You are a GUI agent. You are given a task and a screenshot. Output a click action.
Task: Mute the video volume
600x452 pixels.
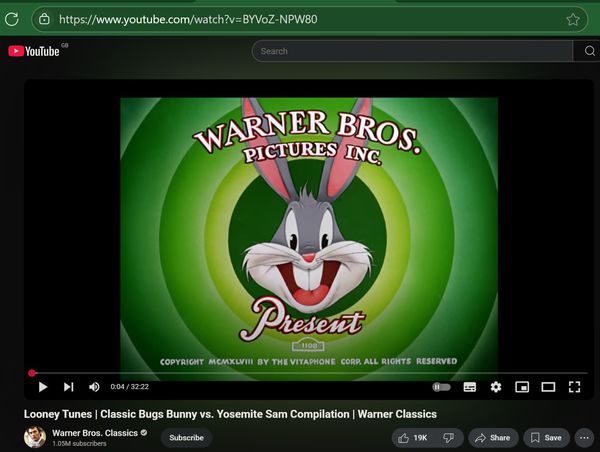[94, 387]
